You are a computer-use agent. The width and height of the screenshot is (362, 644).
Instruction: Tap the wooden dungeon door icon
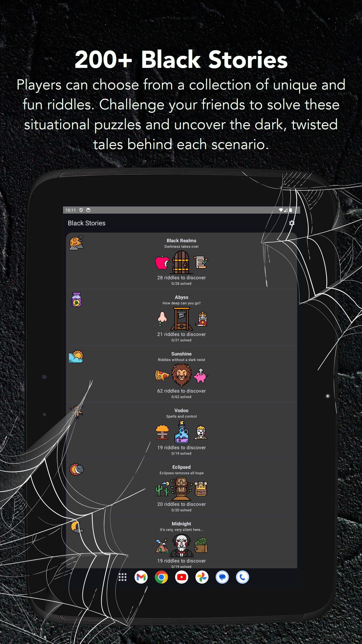[x=181, y=262]
